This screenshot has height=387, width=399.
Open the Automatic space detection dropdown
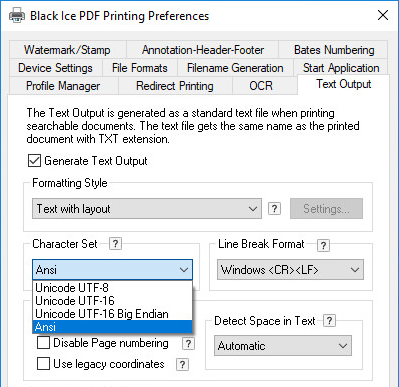283,346
